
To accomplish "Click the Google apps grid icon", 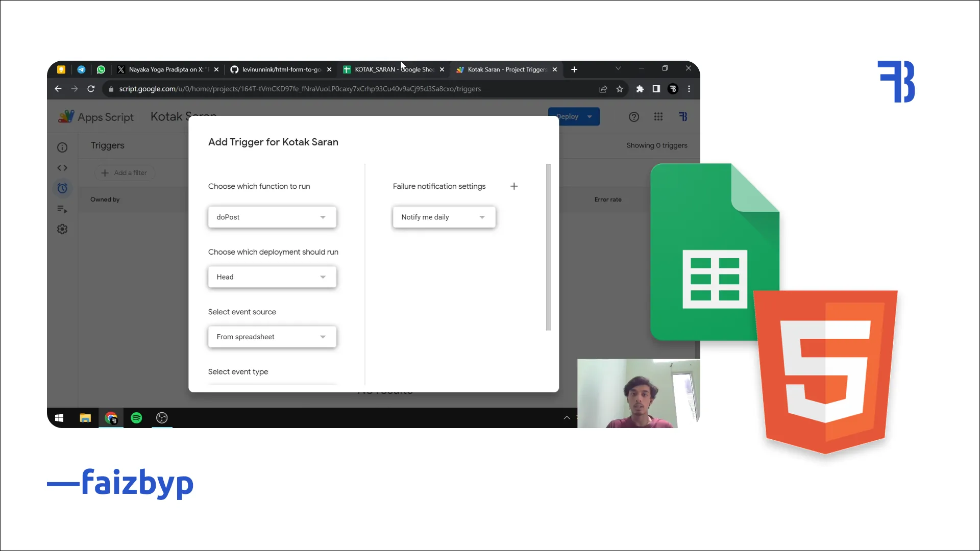I will 658,117.
